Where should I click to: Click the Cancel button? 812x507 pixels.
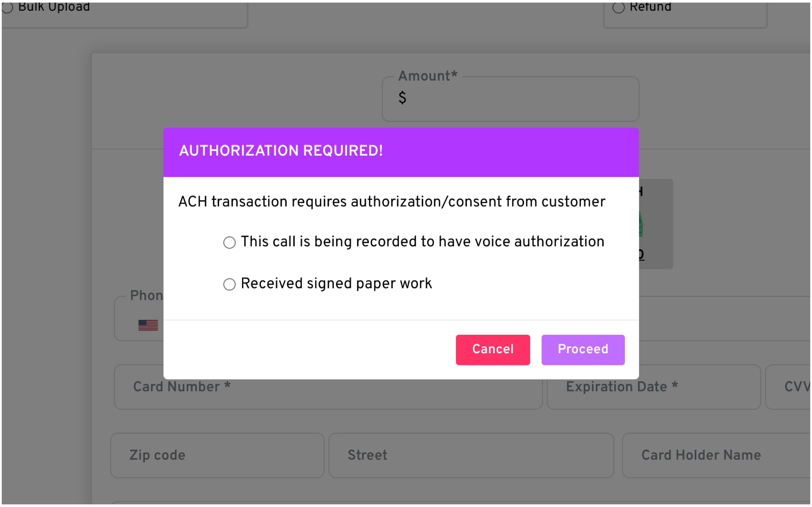[x=492, y=349]
